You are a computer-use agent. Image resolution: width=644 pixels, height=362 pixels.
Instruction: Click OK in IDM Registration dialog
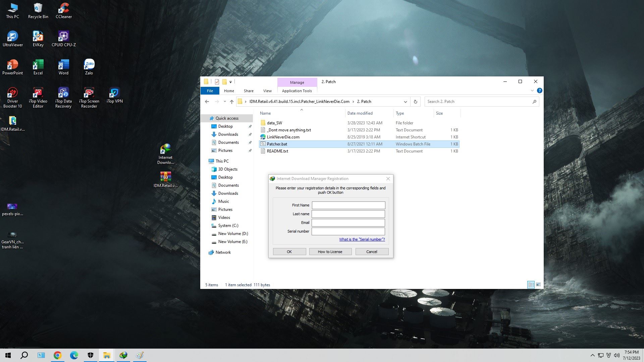click(x=289, y=252)
